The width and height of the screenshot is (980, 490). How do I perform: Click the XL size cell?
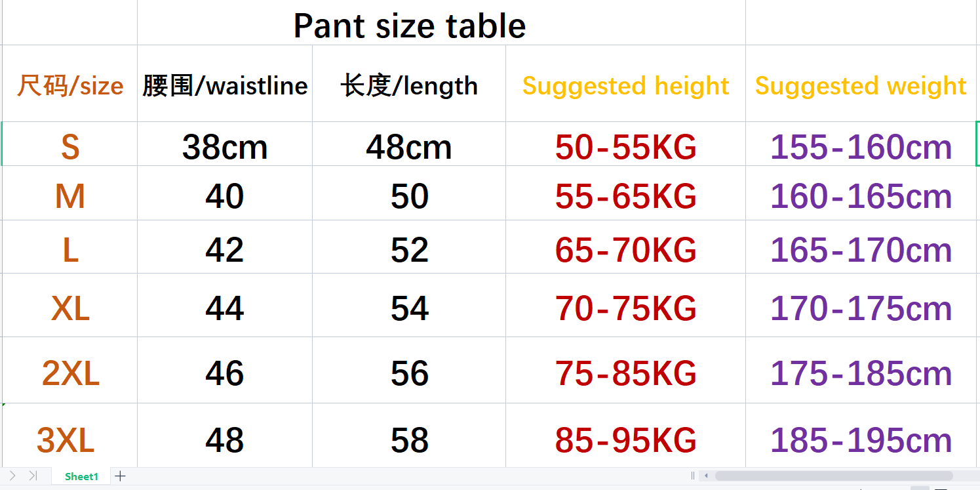point(69,308)
